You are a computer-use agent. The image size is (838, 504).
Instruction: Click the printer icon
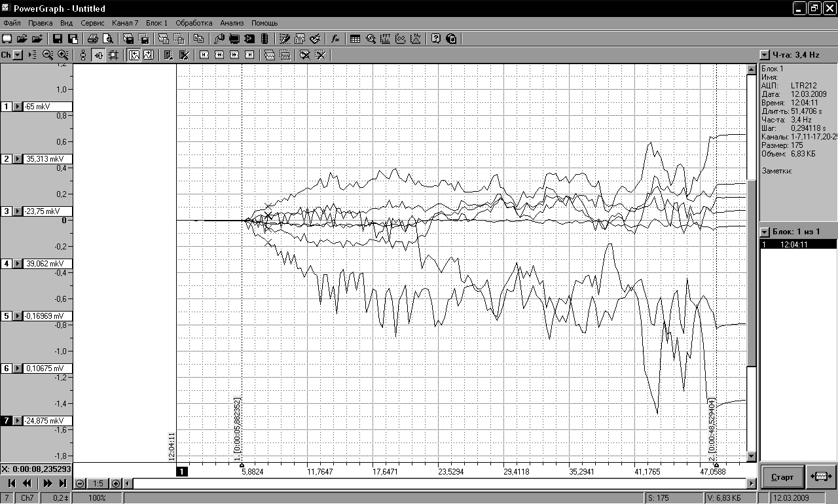coord(93,39)
